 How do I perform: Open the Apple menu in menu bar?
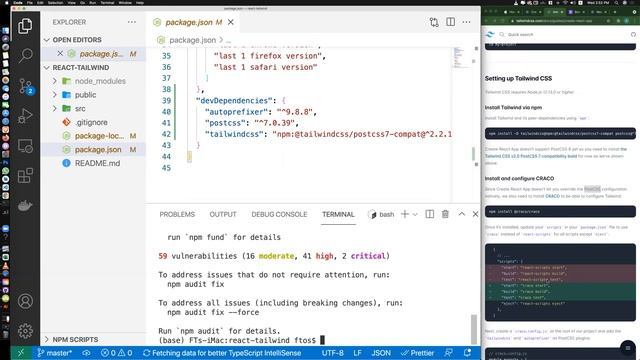(x=7, y=2)
